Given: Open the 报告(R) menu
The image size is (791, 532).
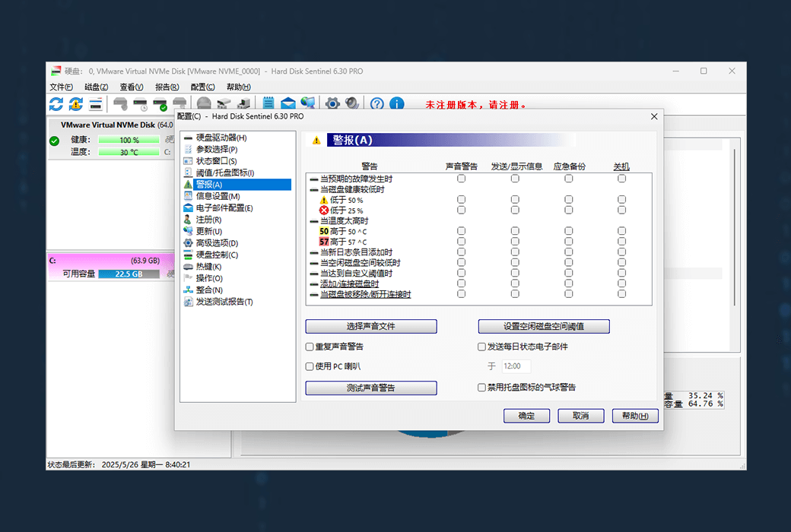Looking at the screenshot, I should [167, 87].
